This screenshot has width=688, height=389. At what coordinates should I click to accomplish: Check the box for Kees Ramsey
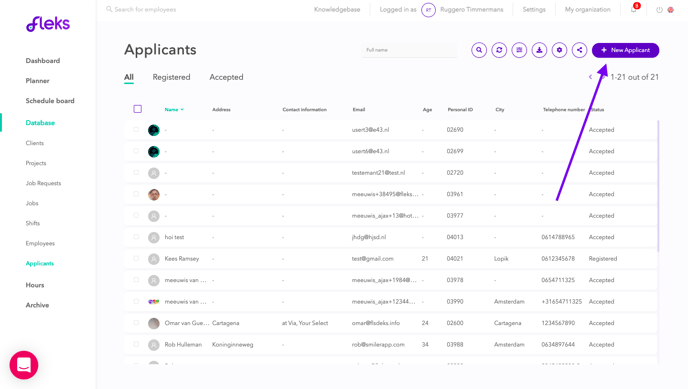[136, 258]
